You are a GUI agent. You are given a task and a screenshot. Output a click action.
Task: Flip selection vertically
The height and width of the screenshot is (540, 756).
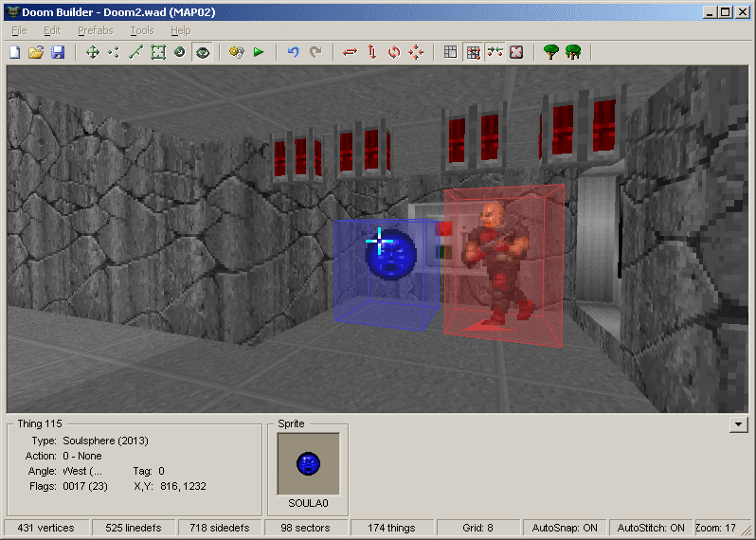coord(371,52)
